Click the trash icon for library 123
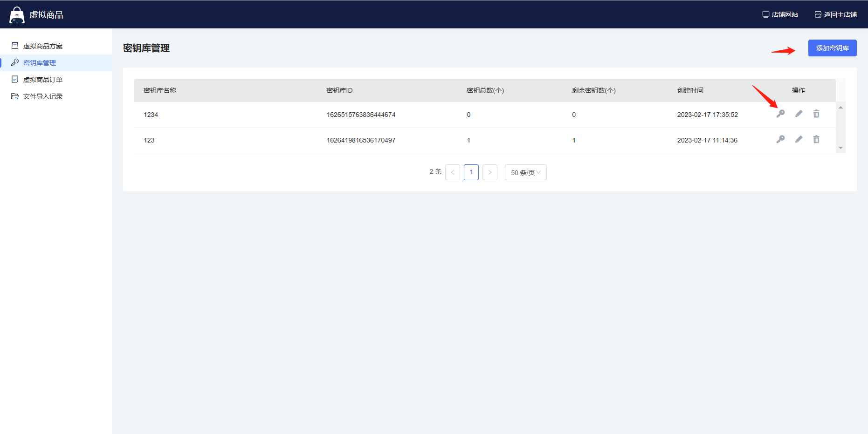This screenshot has width=868, height=434. [x=816, y=140]
